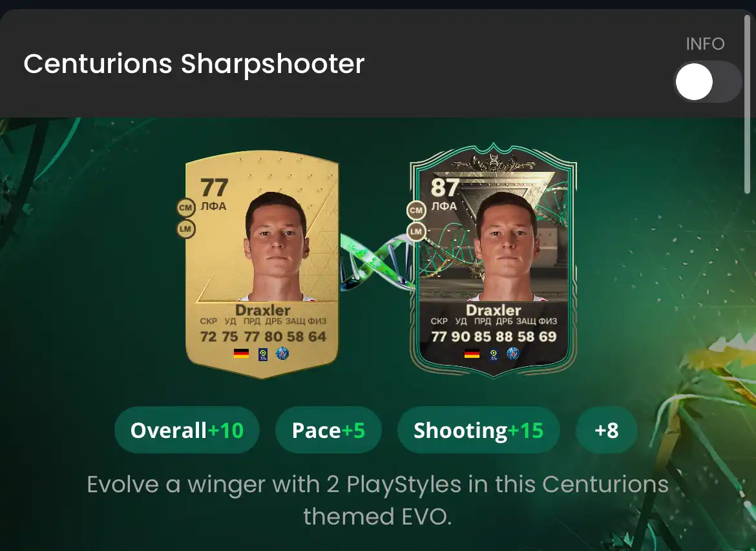Screen dimensions: 756x551
Task: Click the Centurions Sharpshooter title
Action: click(x=194, y=64)
